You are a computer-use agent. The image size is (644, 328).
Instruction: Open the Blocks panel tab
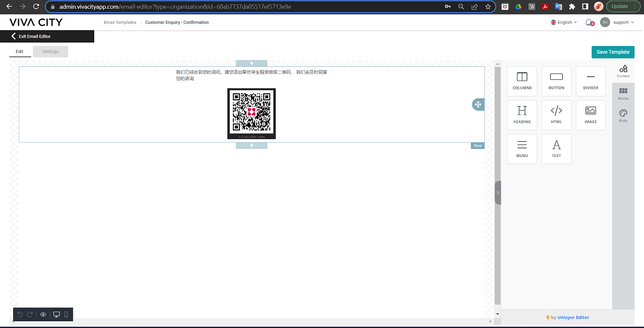(623, 94)
